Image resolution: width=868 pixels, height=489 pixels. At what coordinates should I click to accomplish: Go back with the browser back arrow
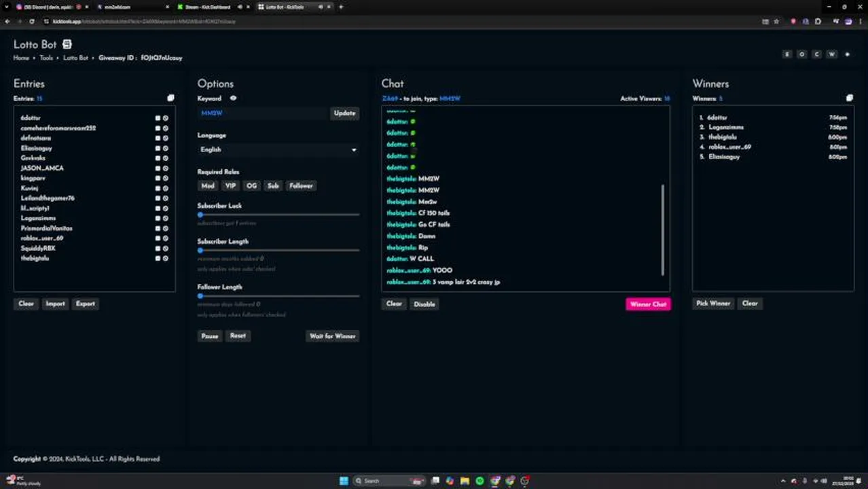(x=7, y=22)
